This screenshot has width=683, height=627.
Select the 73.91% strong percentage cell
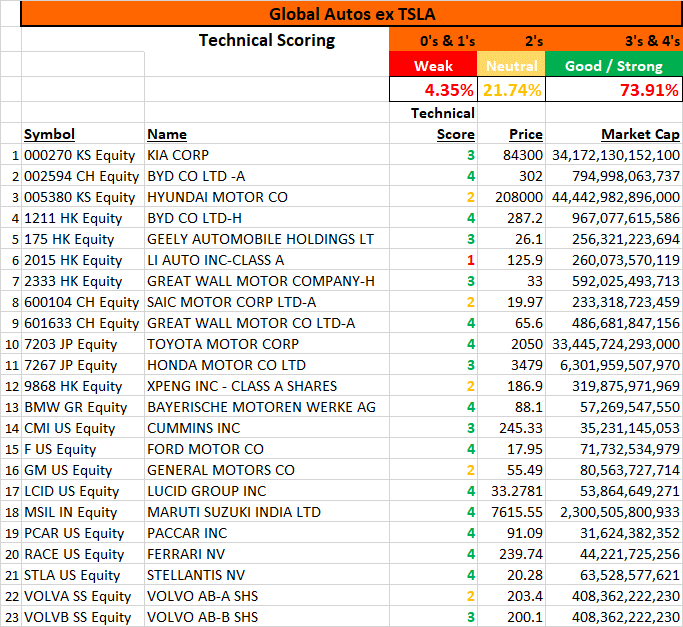coord(614,89)
